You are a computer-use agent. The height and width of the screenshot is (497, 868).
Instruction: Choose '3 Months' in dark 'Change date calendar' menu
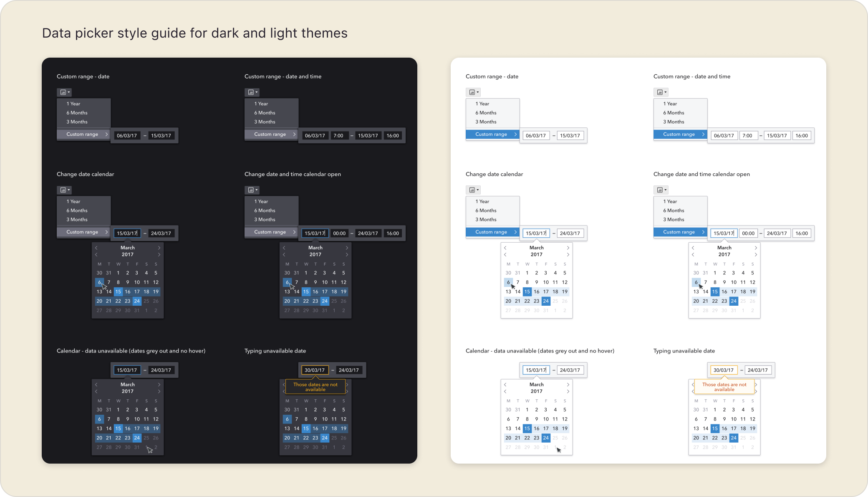[84, 220]
